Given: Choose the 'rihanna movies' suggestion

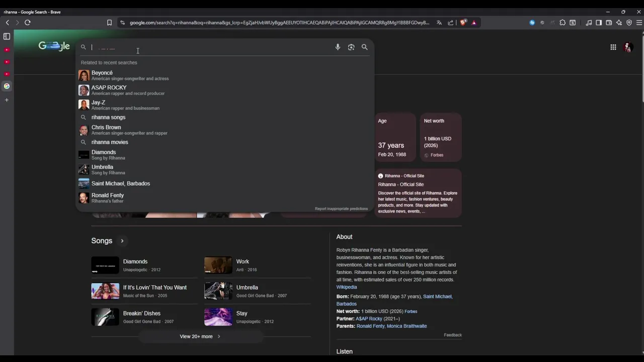Looking at the screenshot, I should pyautogui.click(x=225, y=142).
